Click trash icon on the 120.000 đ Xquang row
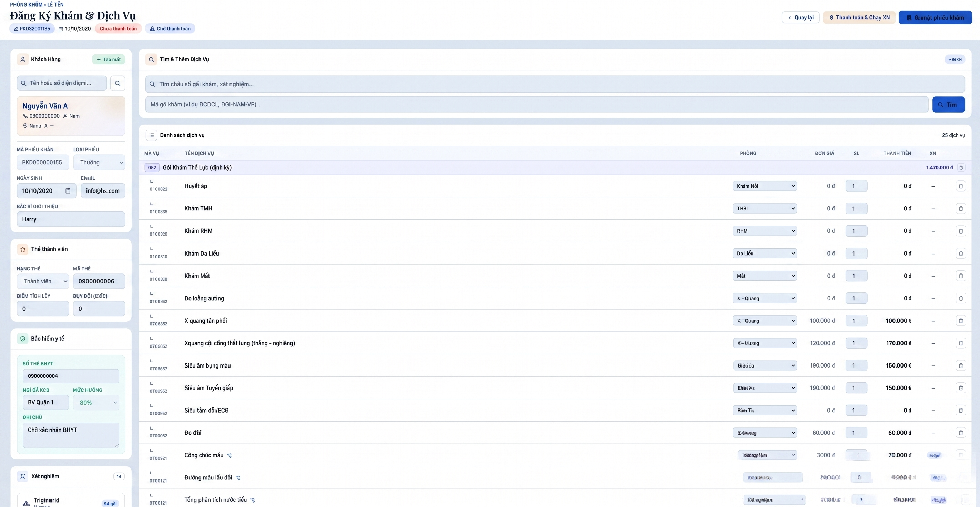The height and width of the screenshot is (507, 980). tap(961, 343)
